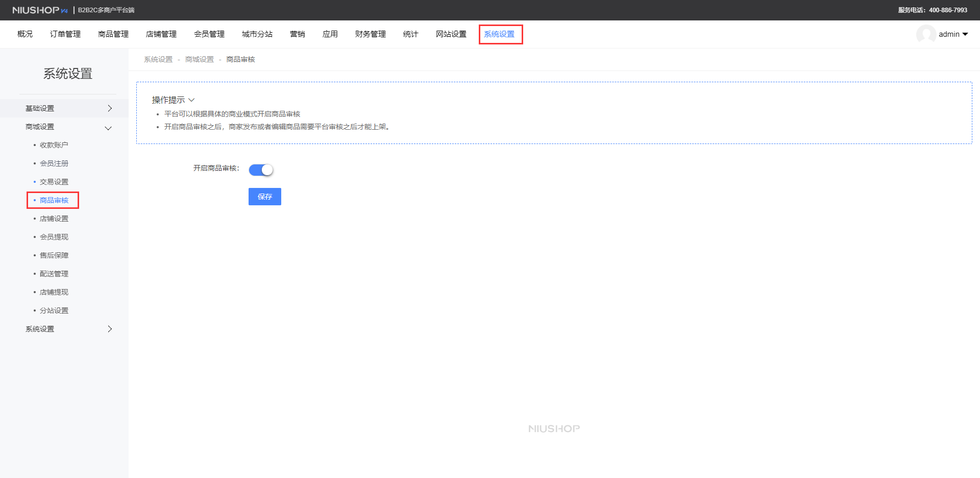Open the 会员管理 top menu
The image size is (980, 478).
(x=209, y=34)
